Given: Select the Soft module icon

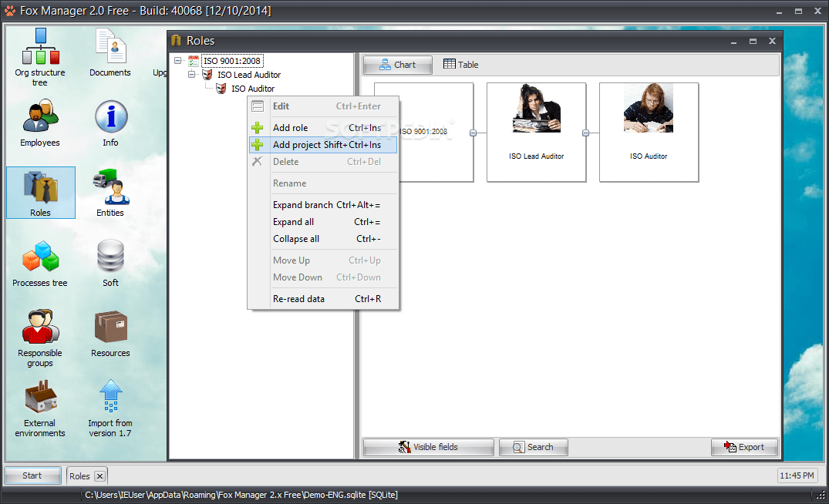Looking at the screenshot, I should click(x=110, y=258).
